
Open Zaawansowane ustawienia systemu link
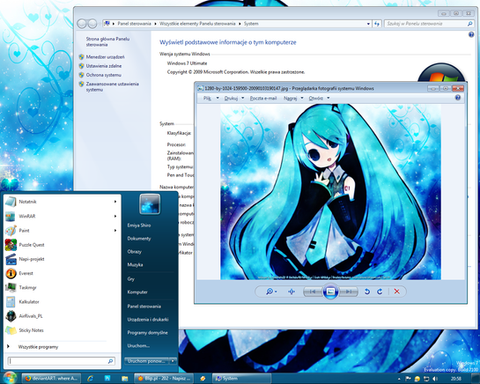tap(112, 87)
